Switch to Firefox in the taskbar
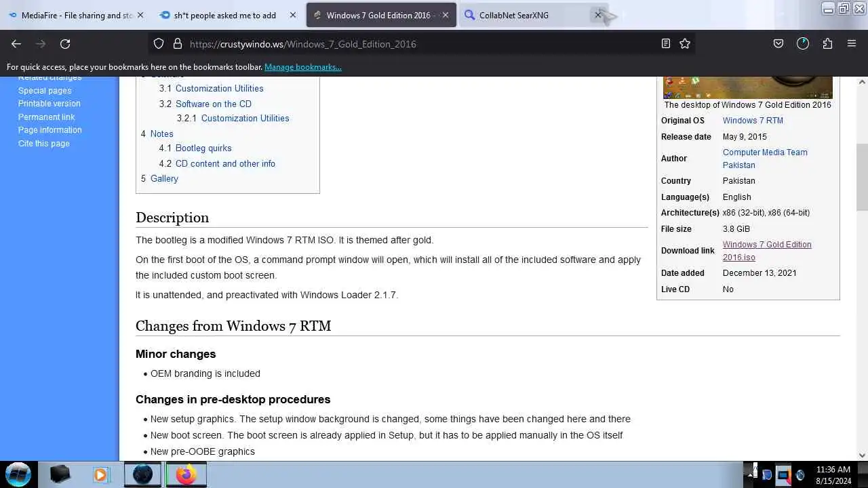The image size is (868, 488). tap(186, 474)
